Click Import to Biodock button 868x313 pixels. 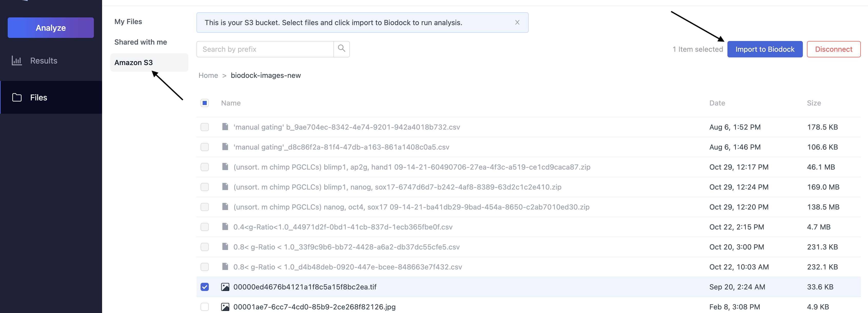[x=765, y=49]
